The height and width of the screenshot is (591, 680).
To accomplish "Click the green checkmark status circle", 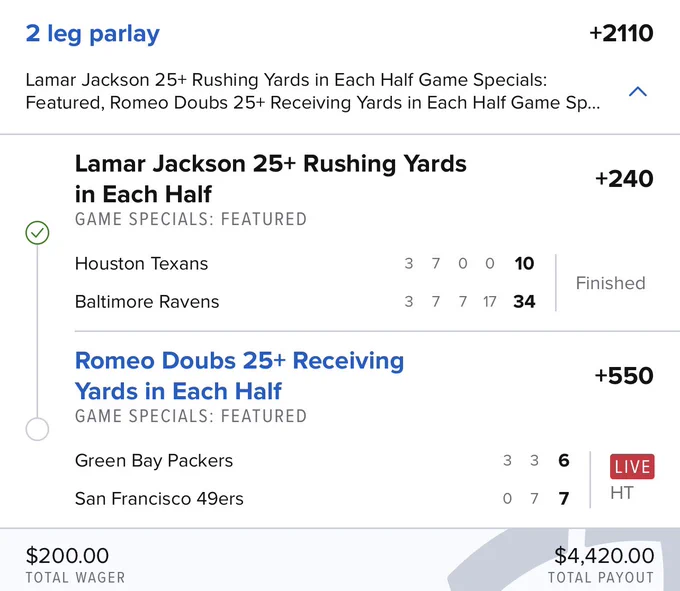I will pyautogui.click(x=37, y=233).
